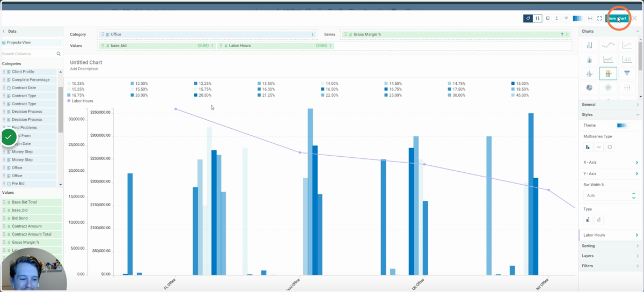Open the fullscreen expand icon

click(x=599, y=18)
